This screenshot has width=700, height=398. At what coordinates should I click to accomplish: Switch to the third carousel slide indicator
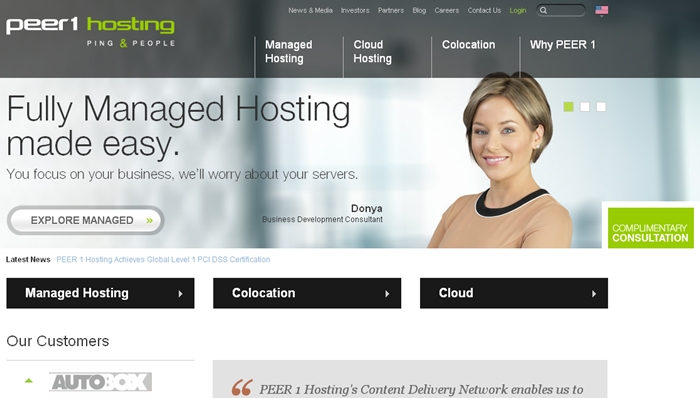[x=601, y=107]
